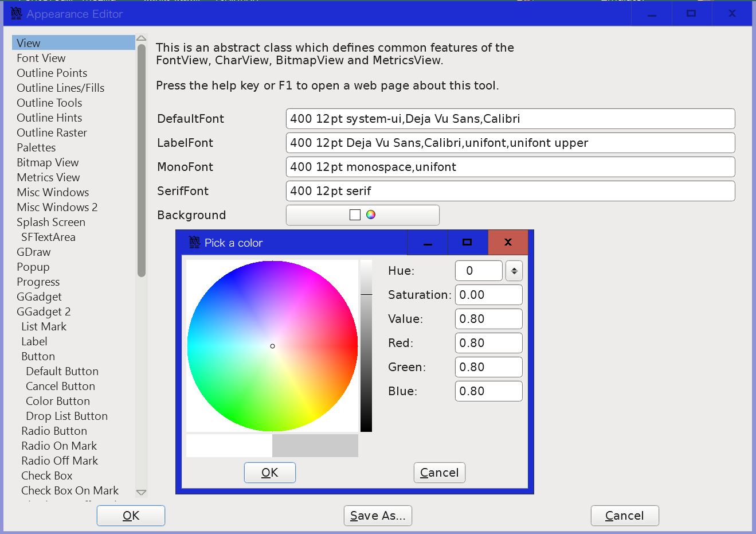Click the rainbow color wheel icon in Background field

[370, 214]
